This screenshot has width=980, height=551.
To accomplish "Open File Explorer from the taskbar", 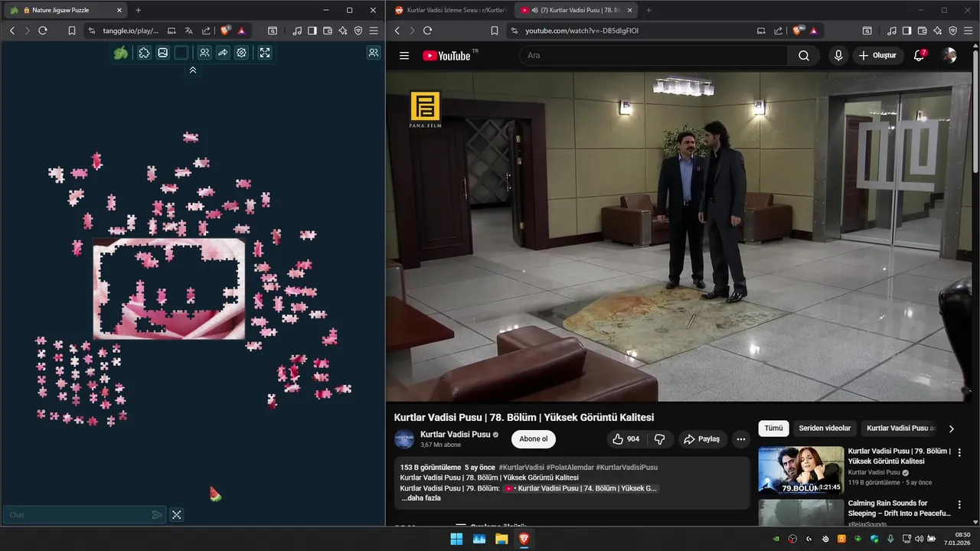I will click(x=501, y=539).
